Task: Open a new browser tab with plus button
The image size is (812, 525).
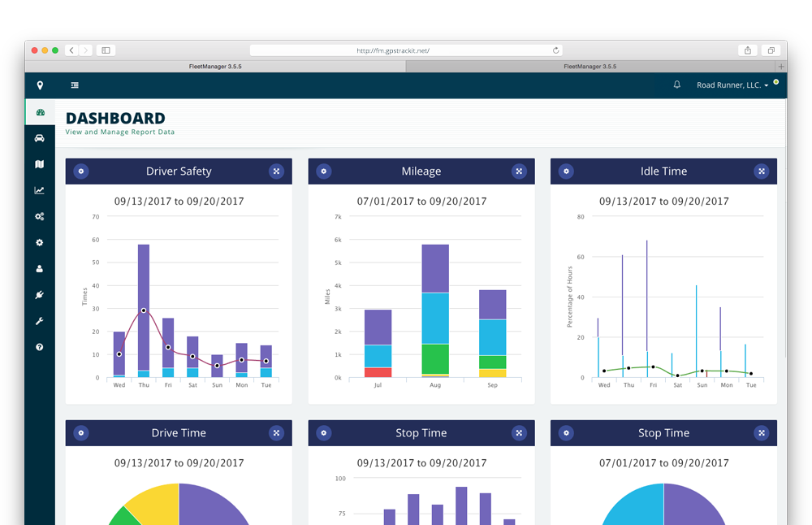Action: [x=781, y=67]
